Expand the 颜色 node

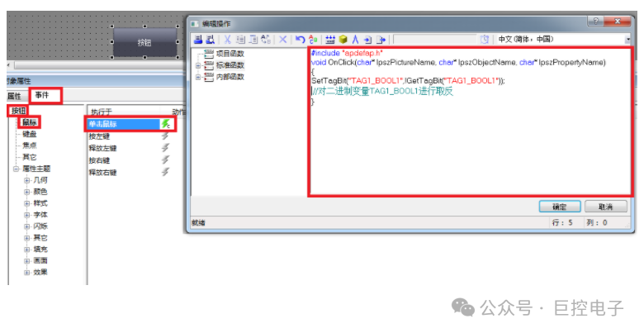[27, 192]
